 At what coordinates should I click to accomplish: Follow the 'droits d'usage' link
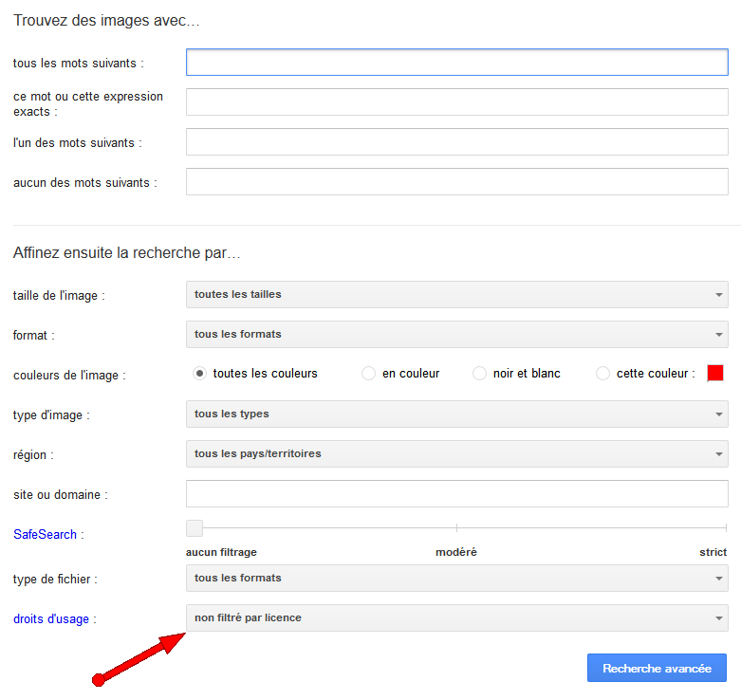point(50,619)
